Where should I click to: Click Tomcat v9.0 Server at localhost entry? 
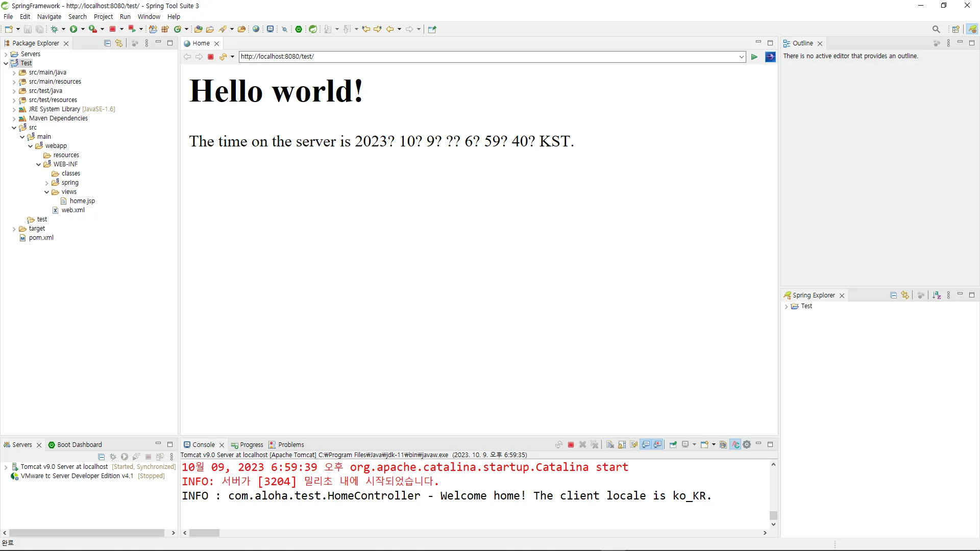coord(64,467)
